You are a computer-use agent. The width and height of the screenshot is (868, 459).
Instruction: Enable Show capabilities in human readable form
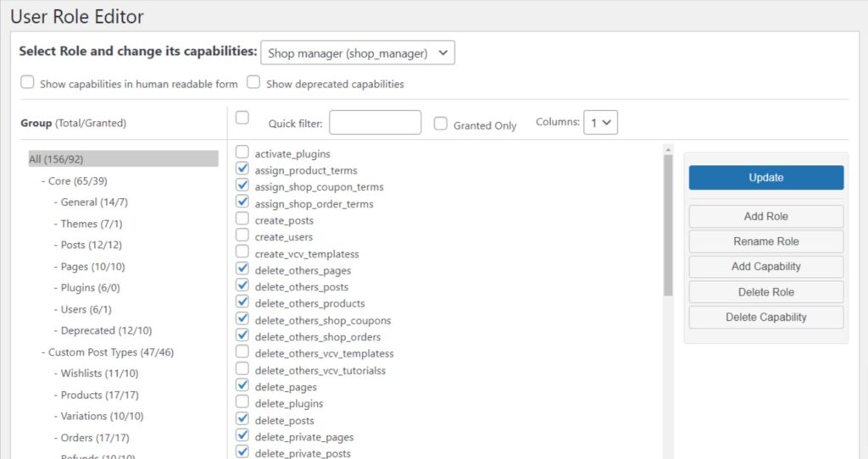[28, 83]
